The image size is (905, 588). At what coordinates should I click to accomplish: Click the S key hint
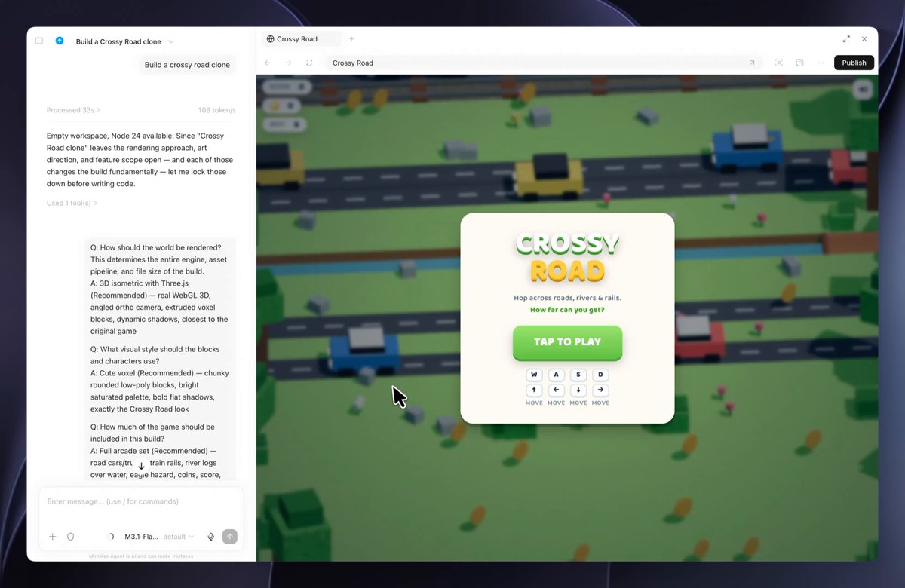(578, 375)
